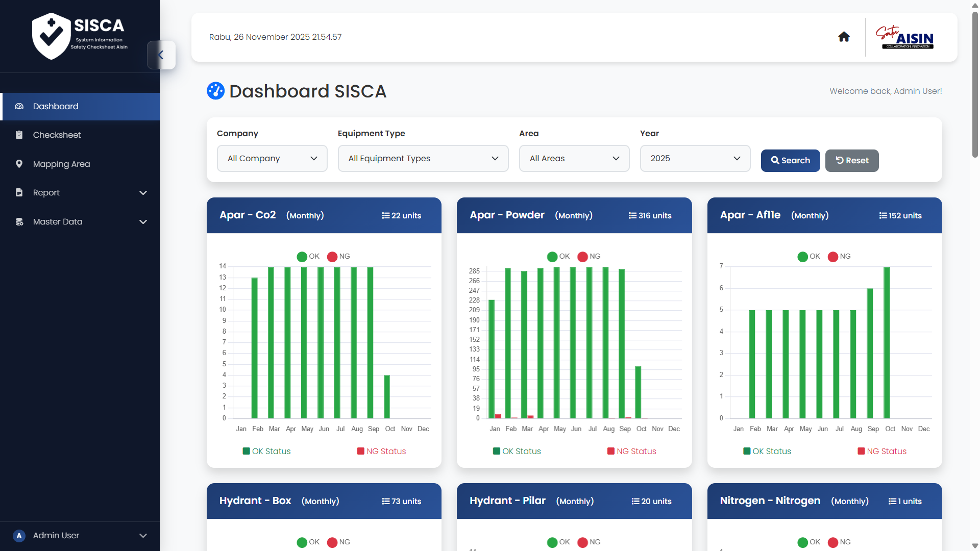Click the list icon beside 316 units

pos(632,216)
